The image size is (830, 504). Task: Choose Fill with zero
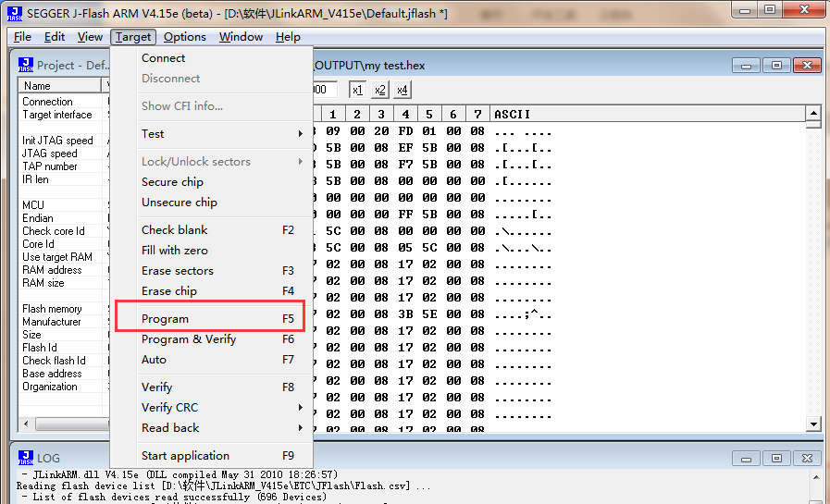[x=212, y=250]
